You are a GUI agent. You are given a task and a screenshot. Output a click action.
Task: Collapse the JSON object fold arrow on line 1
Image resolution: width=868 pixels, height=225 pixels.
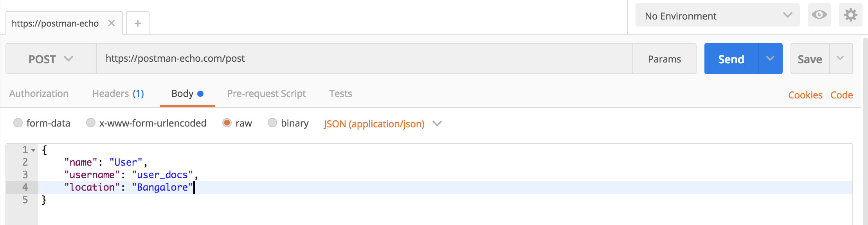tap(34, 150)
